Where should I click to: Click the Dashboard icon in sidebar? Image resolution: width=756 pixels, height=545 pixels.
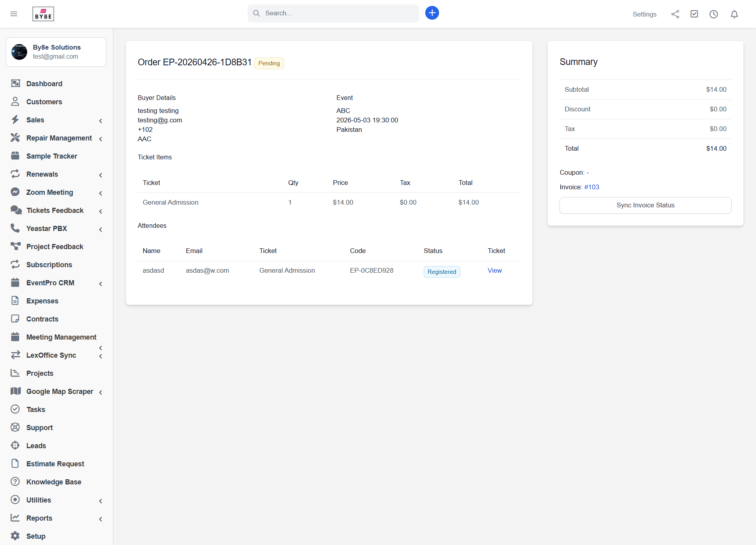15,83
